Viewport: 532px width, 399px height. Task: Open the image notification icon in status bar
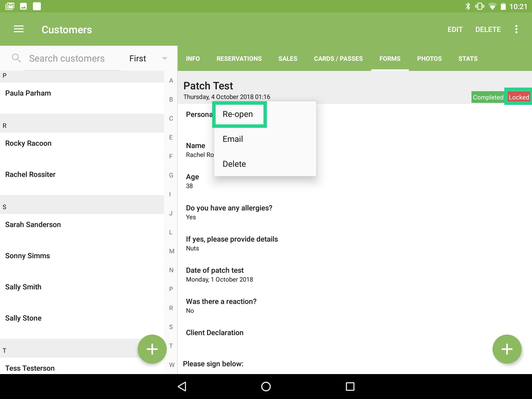pyautogui.click(x=23, y=6)
